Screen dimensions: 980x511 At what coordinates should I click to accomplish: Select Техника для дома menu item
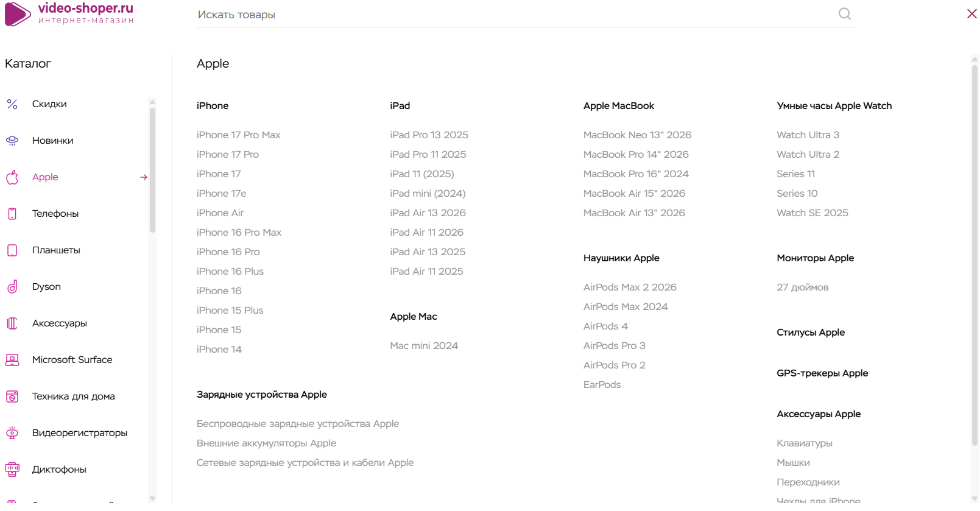coord(74,396)
